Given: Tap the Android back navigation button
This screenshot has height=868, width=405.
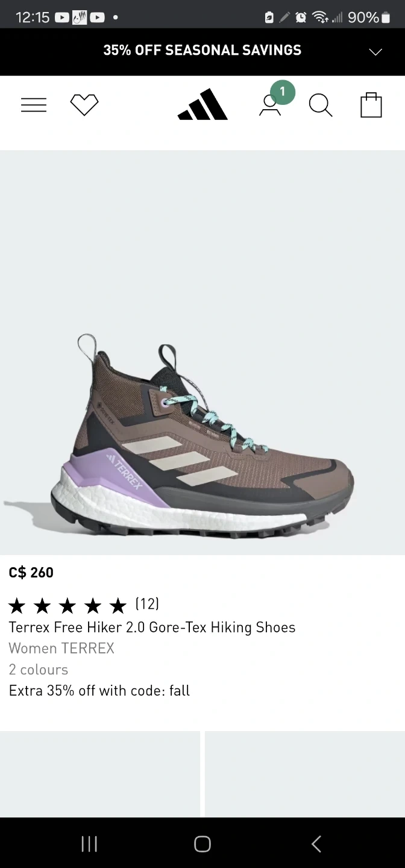Looking at the screenshot, I should (x=316, y=844).
